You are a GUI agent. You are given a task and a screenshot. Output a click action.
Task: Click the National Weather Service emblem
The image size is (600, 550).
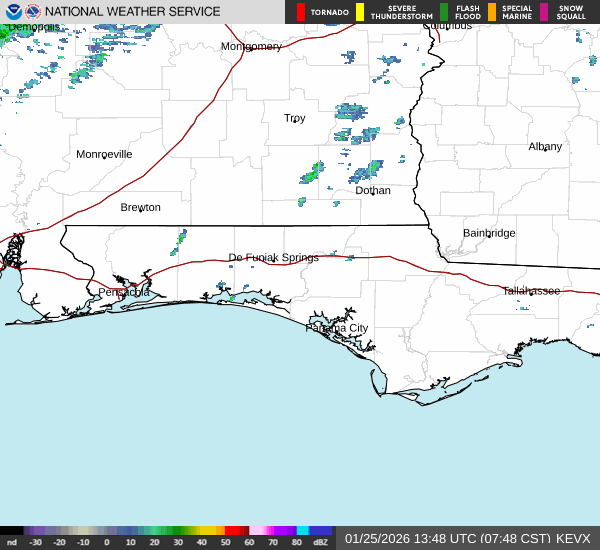(x=33, y=12)
